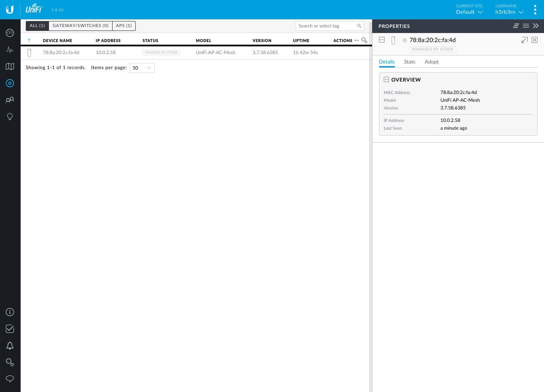Open the Statistics pulse icon
The image size is (544, 392).
[x=10, y=50]
